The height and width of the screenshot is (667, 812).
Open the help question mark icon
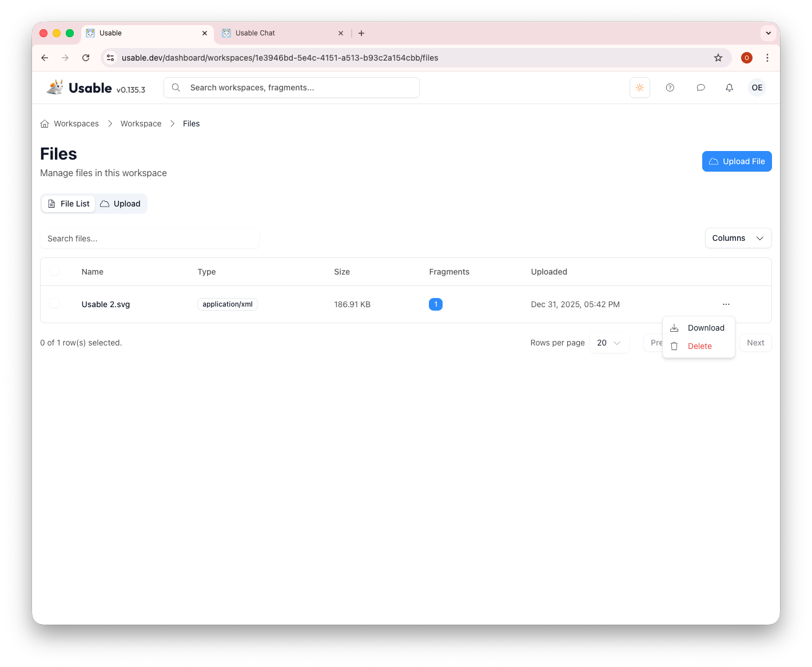coord(670,87)
